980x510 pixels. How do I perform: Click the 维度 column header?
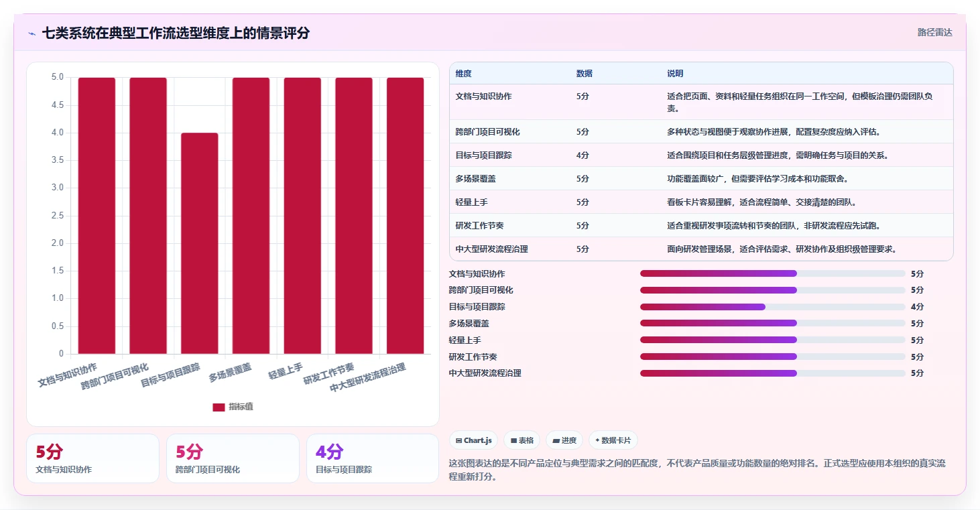(x=464, y=73)
